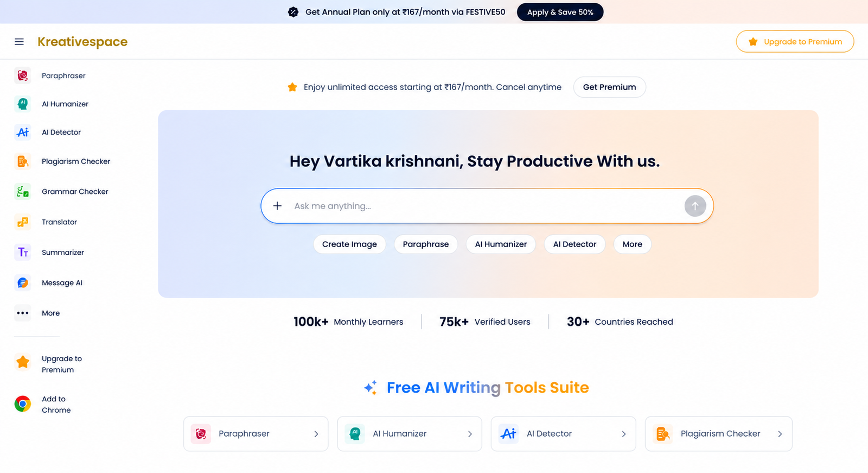
Task: Expand the AI Detector card chevron
Action: (x=624, y=434)
